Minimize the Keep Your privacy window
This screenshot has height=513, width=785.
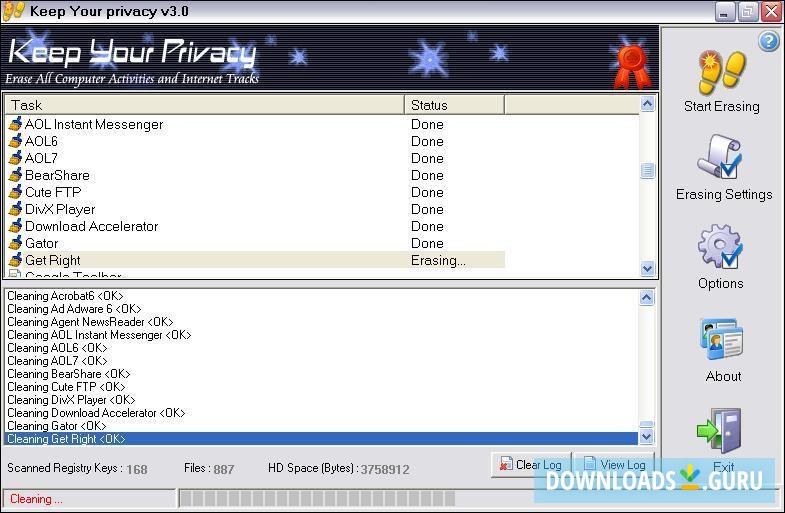[x=724, y=11]
